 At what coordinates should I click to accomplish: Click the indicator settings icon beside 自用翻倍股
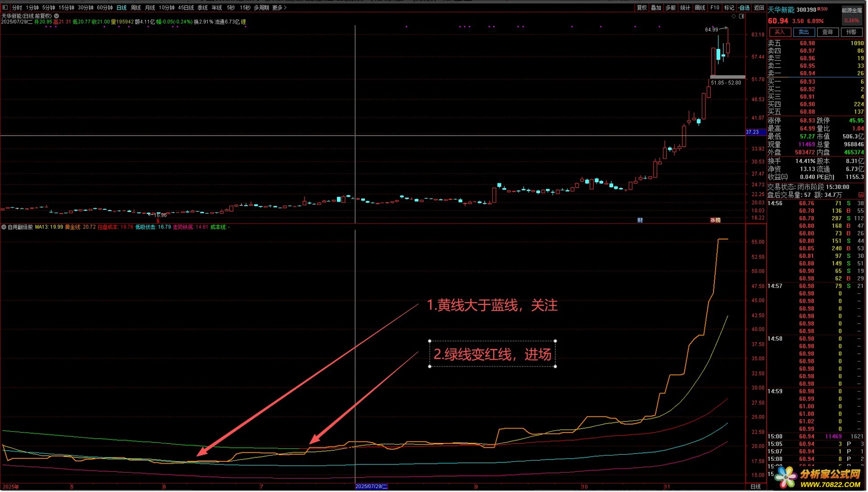(4, 227)
